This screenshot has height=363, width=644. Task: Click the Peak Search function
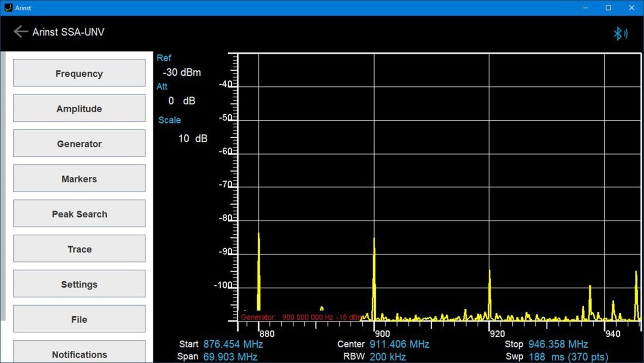click(80, 214)
